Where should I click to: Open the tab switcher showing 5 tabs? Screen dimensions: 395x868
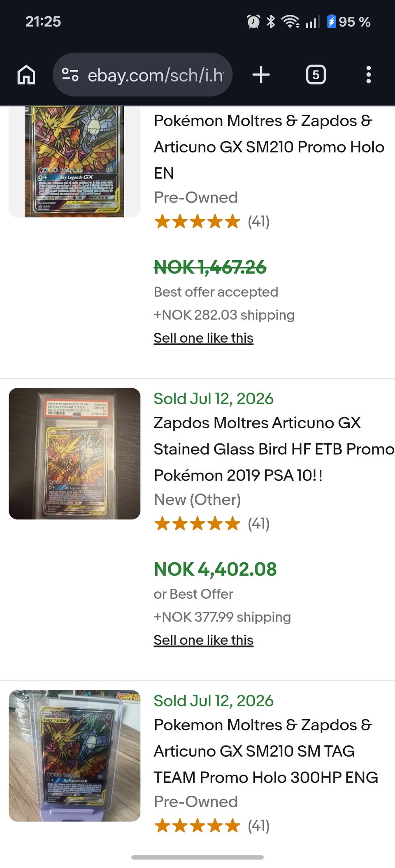(316, 75)
